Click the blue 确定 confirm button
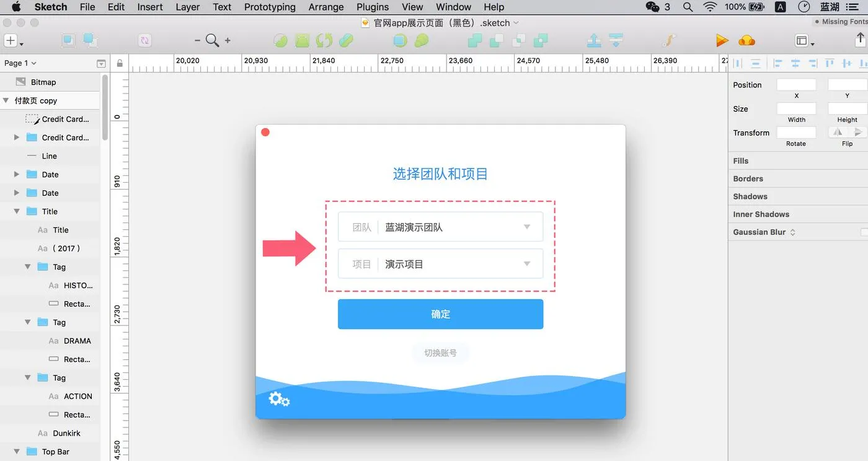This screenshot has height=461, width=868. (x=440, y=314)
